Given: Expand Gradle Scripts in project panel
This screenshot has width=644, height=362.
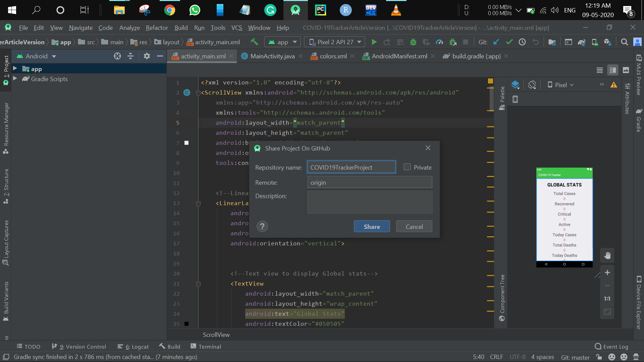Looking at the screenshot, I should pyautogui.click(x=15, y=79).
